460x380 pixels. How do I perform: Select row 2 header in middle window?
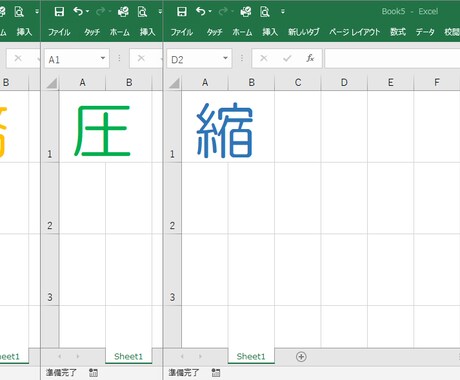(x=51, y=198)
